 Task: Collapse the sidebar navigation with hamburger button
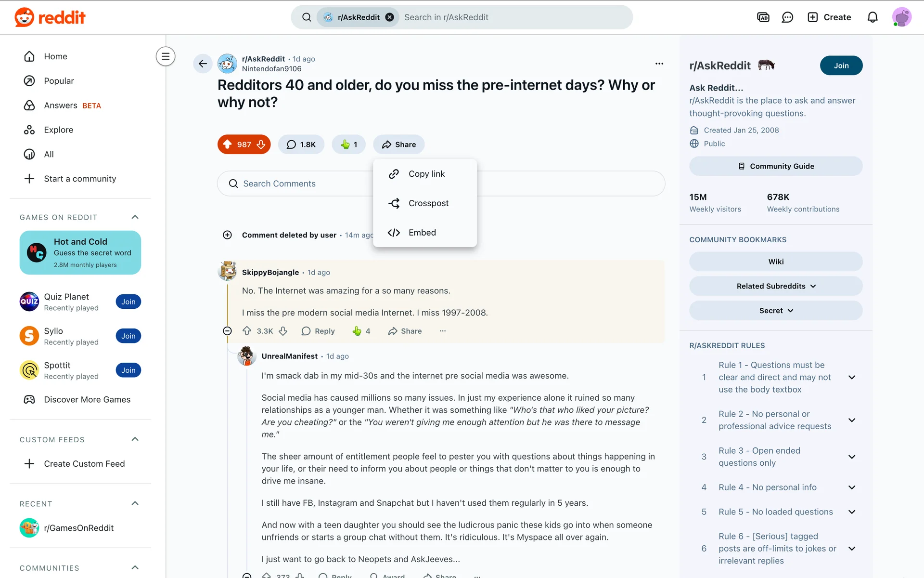coord(165,56)
